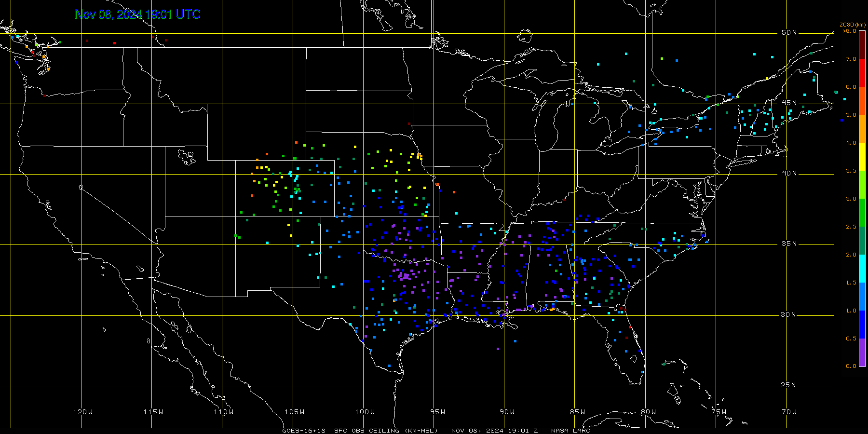This screenshot has width=868, height=434.
Task: Click the 85 W longitude label
Action: point(578,412)
